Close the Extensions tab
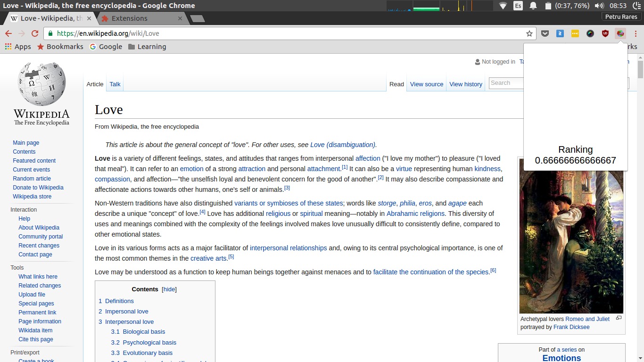The height and width of the screenshot is (362, 644). tap(180, 18)
